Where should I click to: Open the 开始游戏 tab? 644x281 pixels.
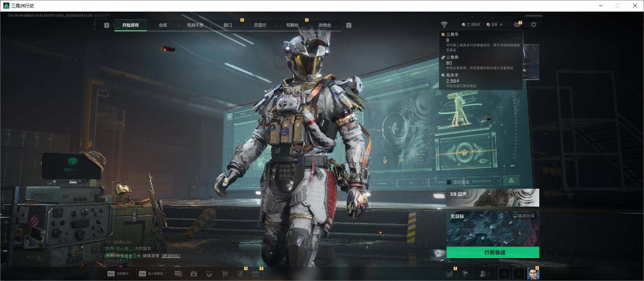(x=130, y=25)
